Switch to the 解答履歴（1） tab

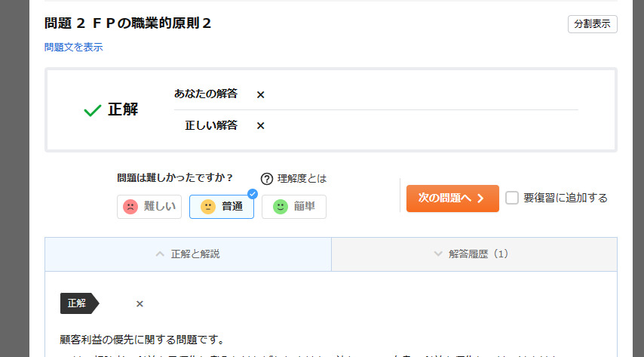tap(474, 254)
